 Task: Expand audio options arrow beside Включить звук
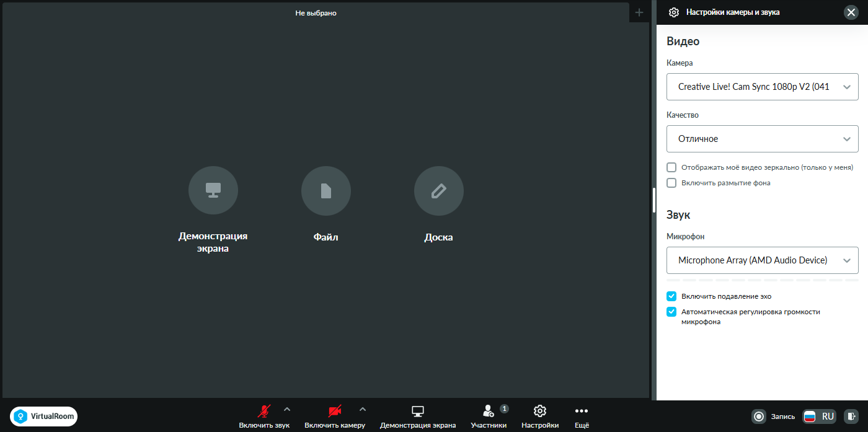286,409
